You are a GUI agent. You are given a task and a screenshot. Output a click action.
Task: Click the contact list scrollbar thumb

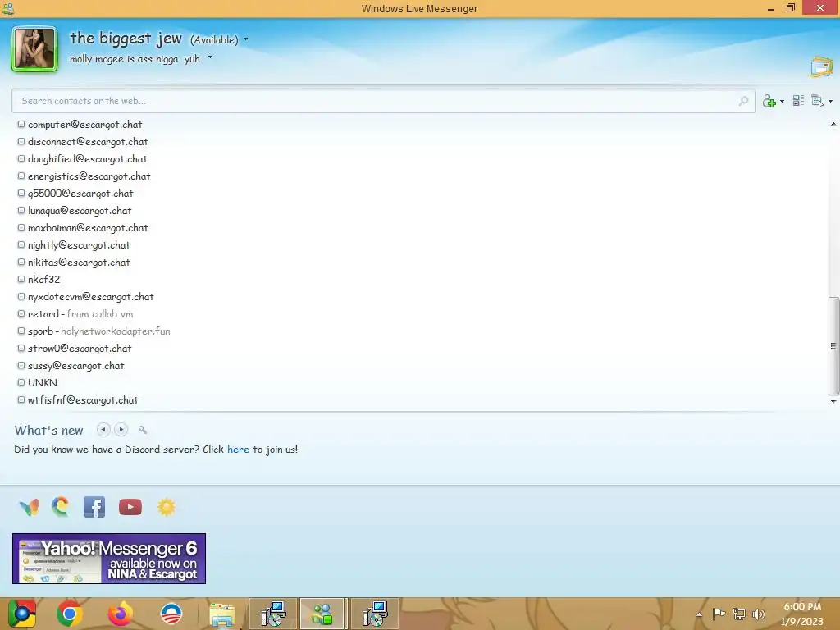pos(833,345)
